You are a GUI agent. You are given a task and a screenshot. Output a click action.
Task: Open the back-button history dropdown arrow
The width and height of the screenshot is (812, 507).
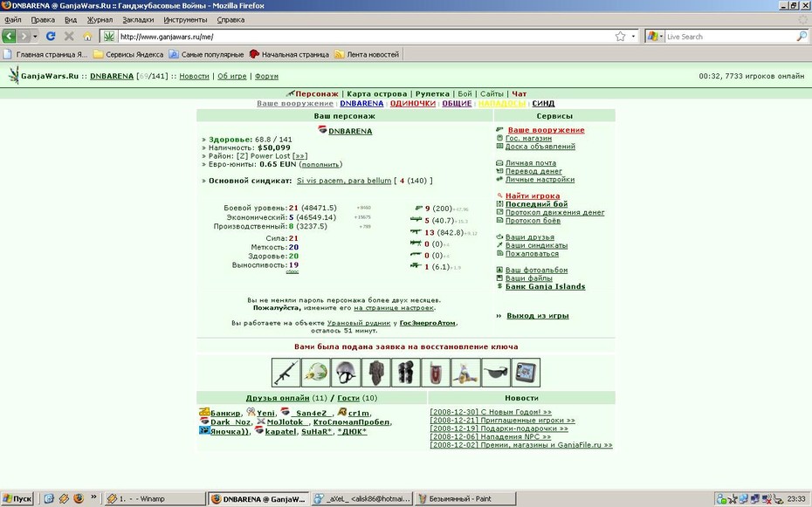pos(35,37)
